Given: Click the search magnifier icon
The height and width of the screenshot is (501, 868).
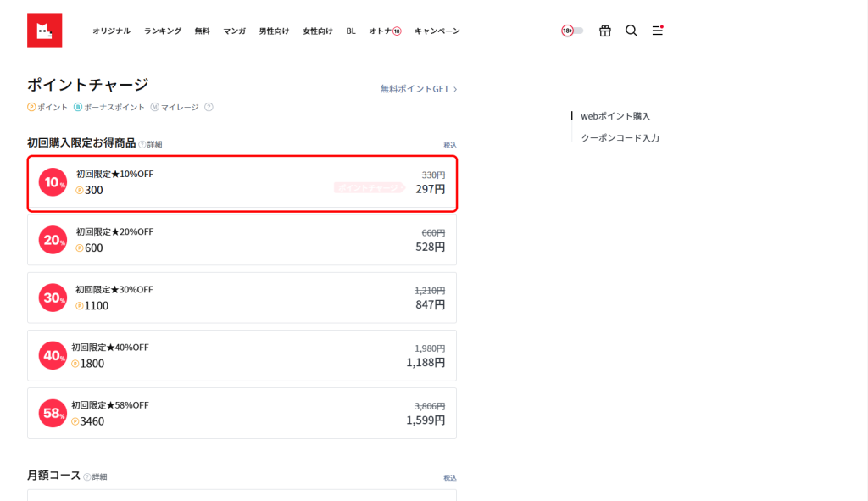Looking at the screenshot, I should click(x=632, y=31).
